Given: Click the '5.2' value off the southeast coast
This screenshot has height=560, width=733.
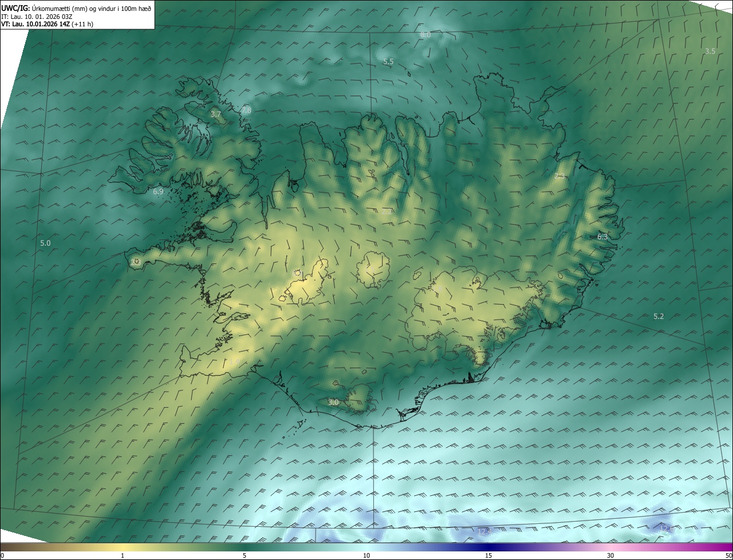Looking at the screenshot, I should (659, 316).
